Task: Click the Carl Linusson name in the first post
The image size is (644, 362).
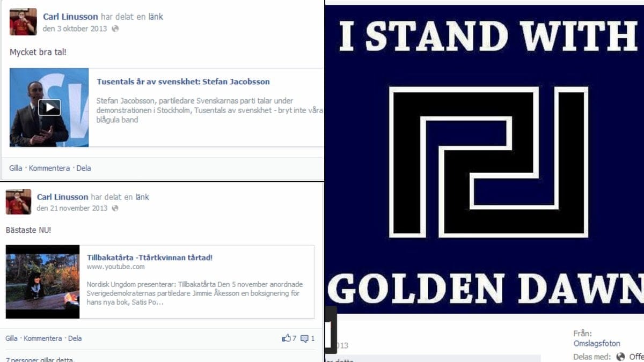Action: pyautogui.click(x=71, y=17)
